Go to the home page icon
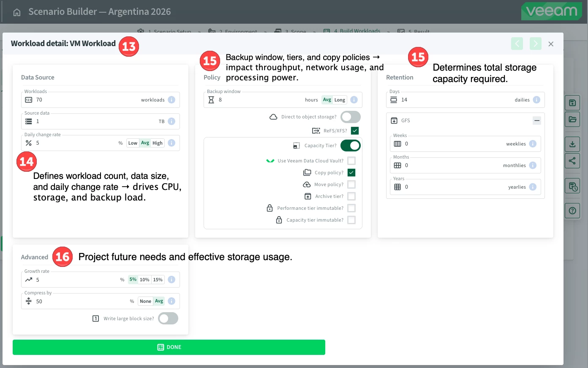Screen dimensions: 588x368 17,12
